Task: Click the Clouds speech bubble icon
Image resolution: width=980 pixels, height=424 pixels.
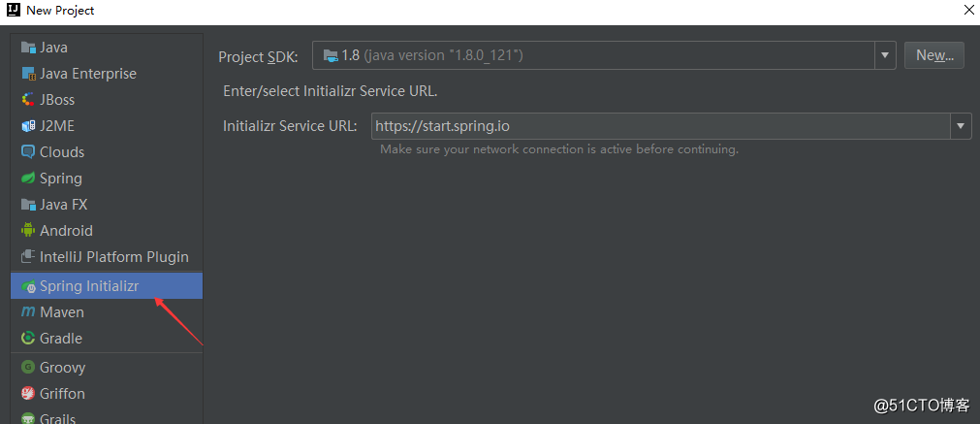Action: tap(28, 152)
